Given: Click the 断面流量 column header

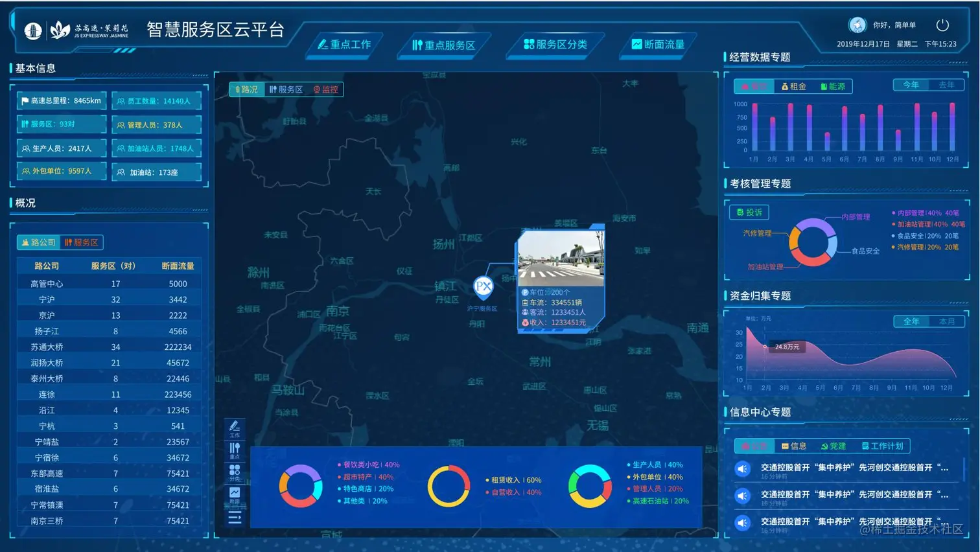Looking at the screenshot, I should [x=178, y=266].
